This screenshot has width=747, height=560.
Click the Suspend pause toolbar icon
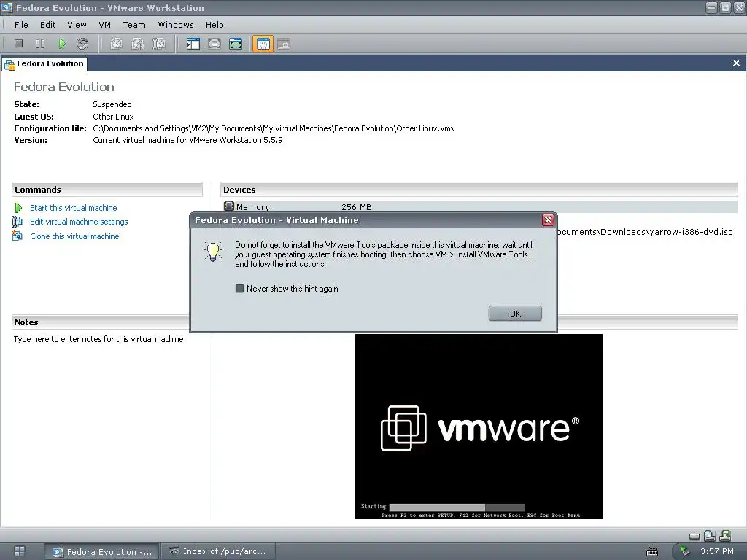(40, 44)
